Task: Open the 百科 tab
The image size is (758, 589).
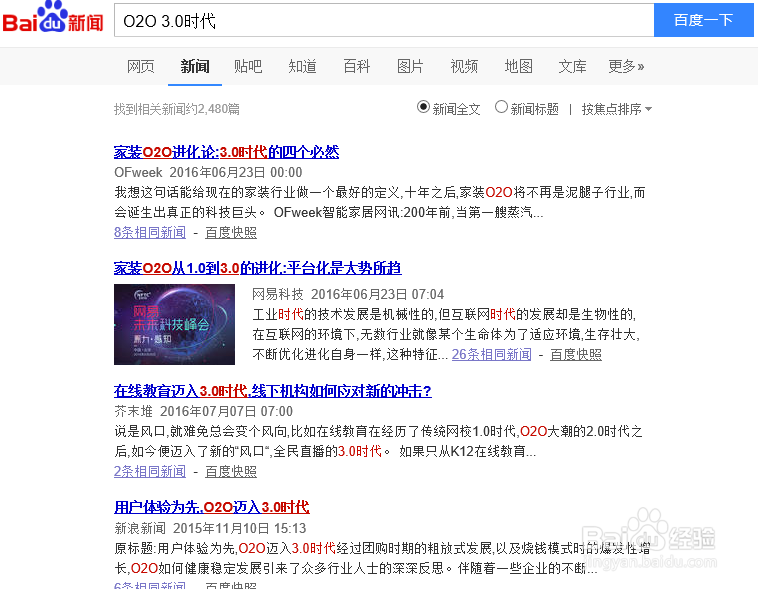Action: click(x=356, y=66)
